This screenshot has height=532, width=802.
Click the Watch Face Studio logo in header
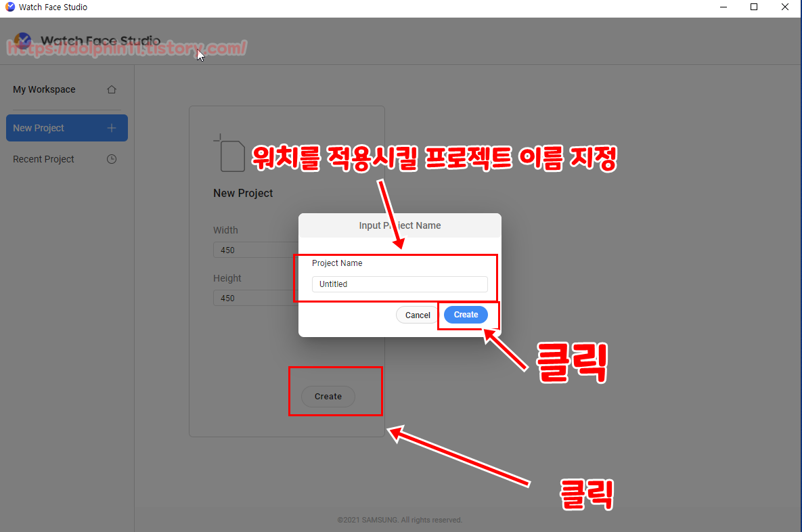pos(22,41)
